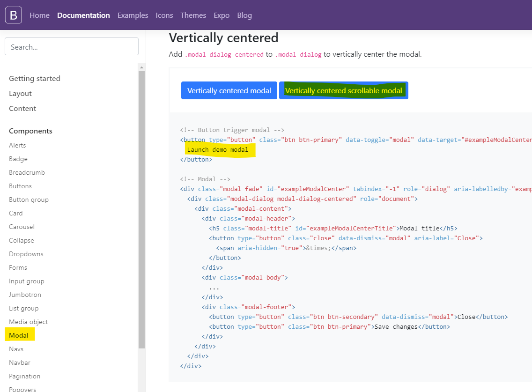Navigate to Button group docs
The height and width of the screenshot is (392, 532).
pyautogui.click(x=29, y=200)
